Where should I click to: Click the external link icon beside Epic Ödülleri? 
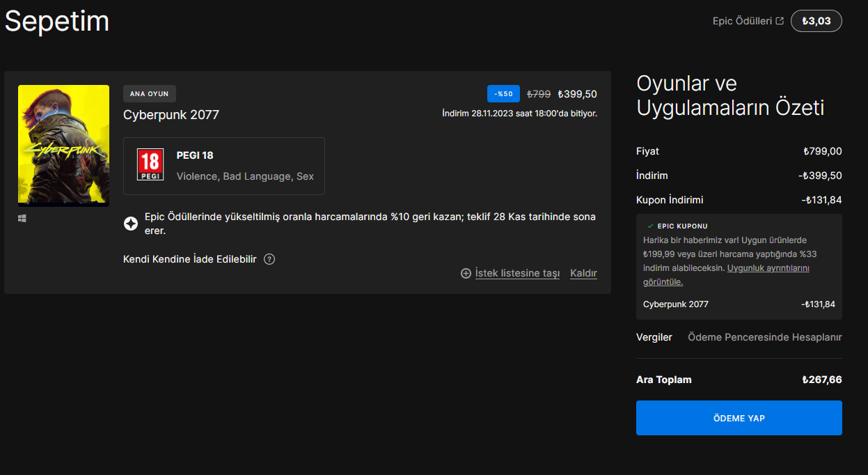click(780, 21)
